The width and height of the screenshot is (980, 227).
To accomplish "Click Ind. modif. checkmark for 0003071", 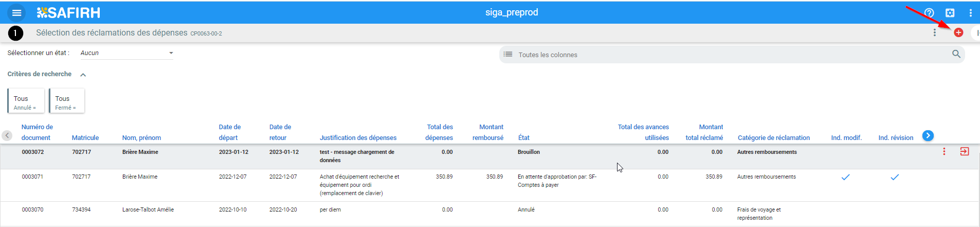I will (x=845, y=177).
